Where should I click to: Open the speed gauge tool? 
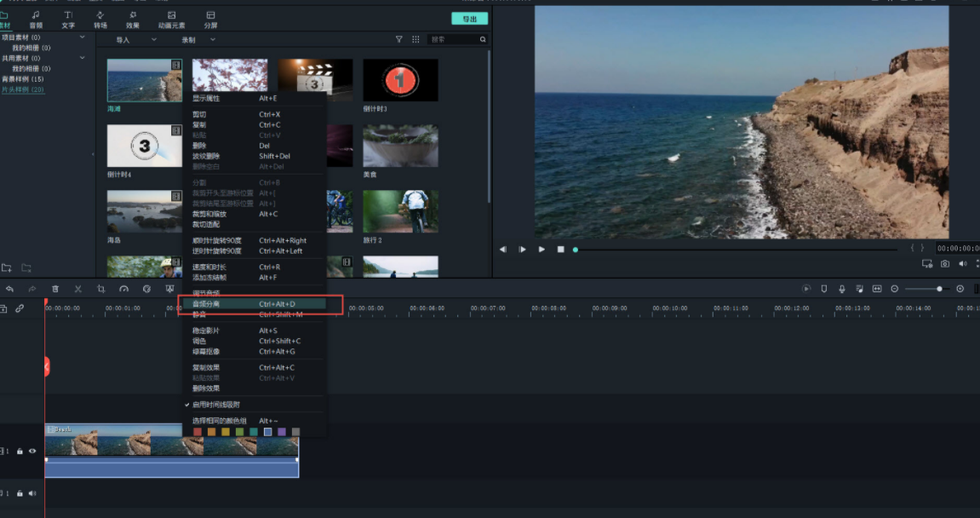(x=123, y=289)
